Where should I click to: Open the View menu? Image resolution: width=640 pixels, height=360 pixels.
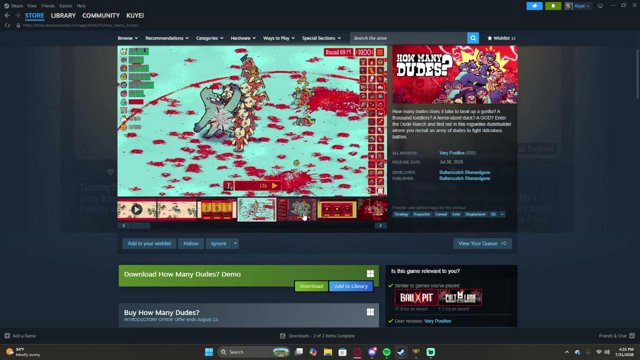coord(32,6)
